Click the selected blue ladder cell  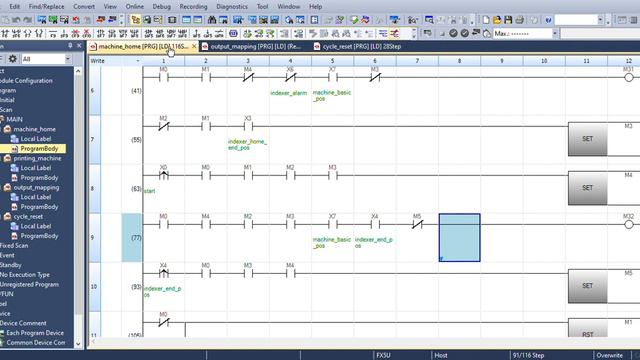pyautogui.click(x=460, y=238)
